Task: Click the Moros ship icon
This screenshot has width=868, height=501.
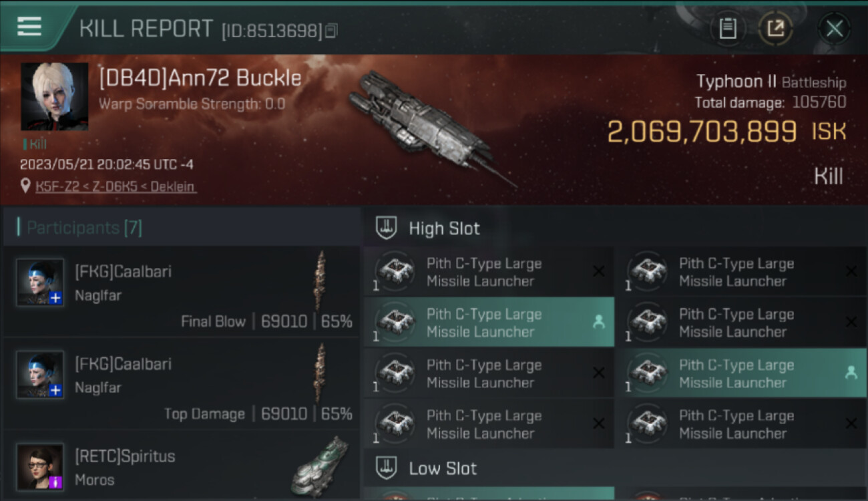Action: [x=320, y=466]
